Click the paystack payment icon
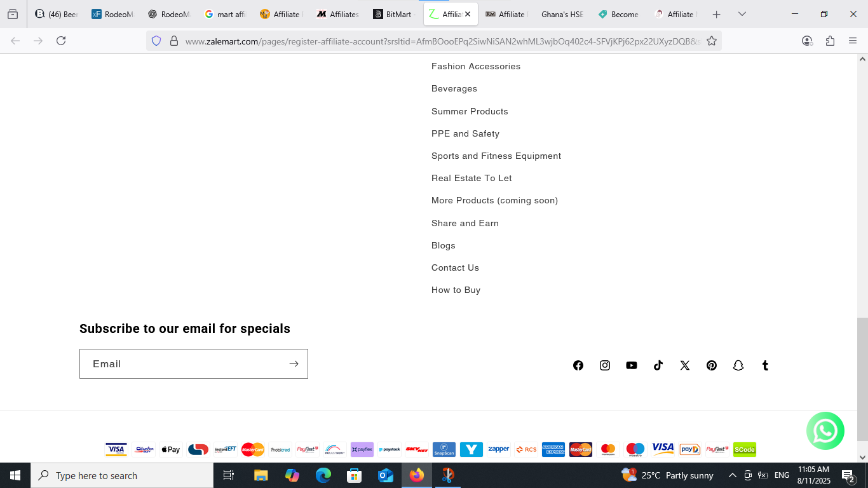The height and width of the screenshot is (488, 868). [x=390, y=449]
